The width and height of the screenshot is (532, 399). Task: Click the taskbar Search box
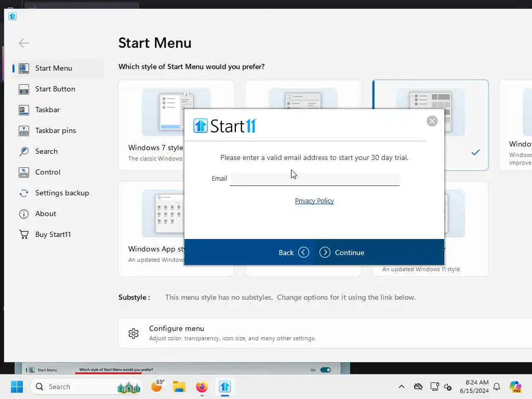point(87,387)
